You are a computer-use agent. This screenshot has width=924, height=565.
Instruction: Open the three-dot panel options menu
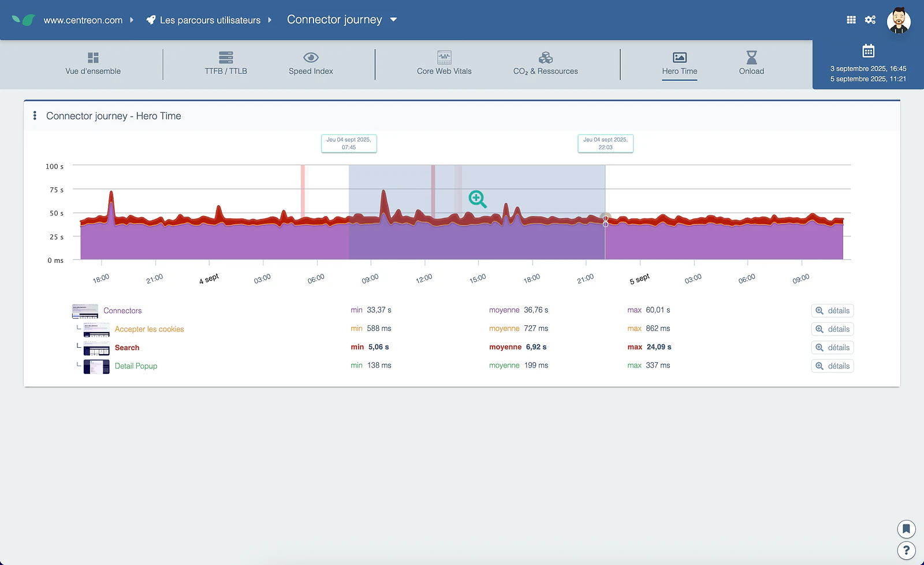[x=35, y=116]
